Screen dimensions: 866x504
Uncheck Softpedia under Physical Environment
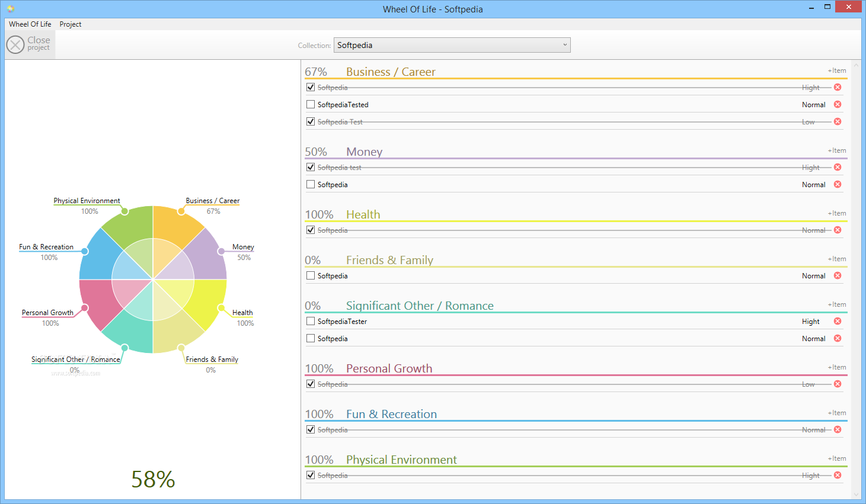(x=311, y=475)
